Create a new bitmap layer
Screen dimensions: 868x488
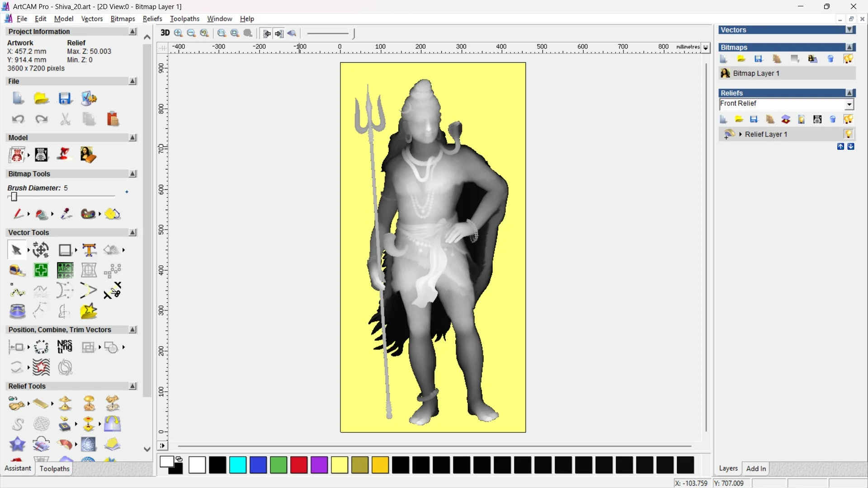coord(723,59)
